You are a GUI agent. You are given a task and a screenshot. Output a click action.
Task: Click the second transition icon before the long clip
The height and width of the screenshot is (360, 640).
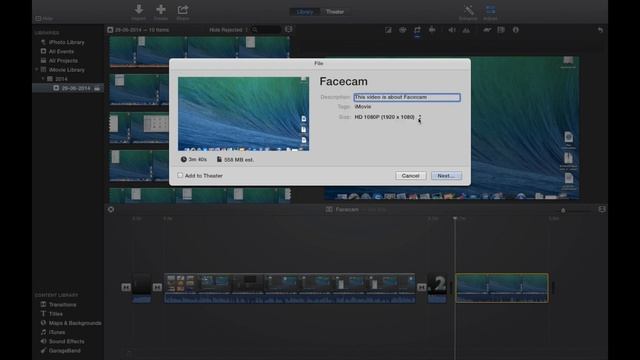click(157, 287)
